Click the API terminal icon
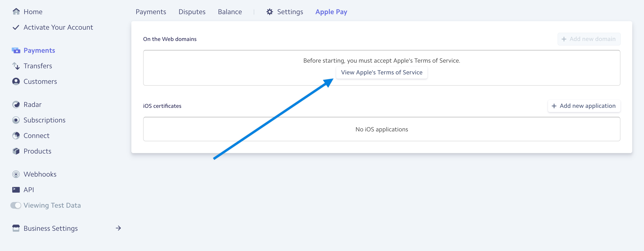 (x=16, y=190)
